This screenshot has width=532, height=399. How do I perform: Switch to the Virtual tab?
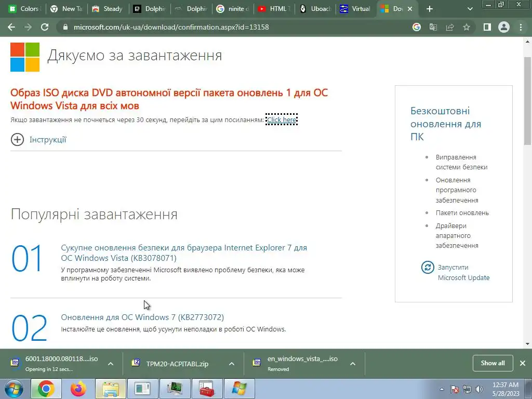point(356,9)
